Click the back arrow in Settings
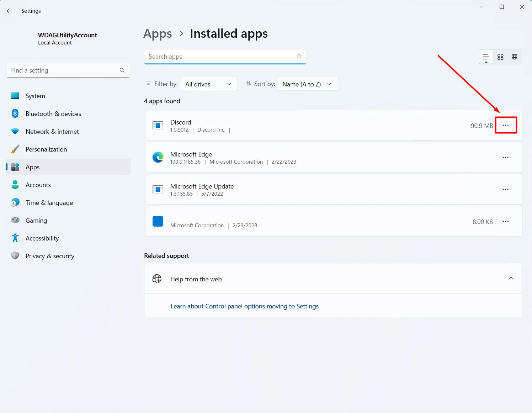Screen dimensions: 532x413 [x=10, y=11]
